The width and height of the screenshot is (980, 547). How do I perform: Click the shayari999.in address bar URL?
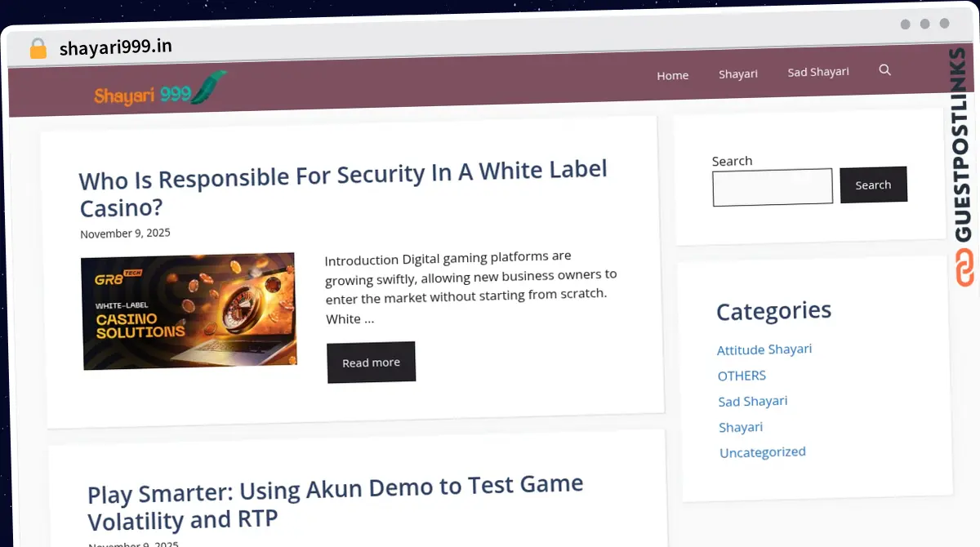[115, 47]
